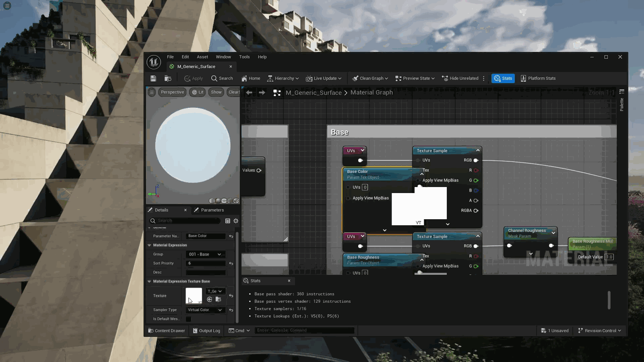Click the Details search field
Screen dimensions: 644x362
(185, 221)
